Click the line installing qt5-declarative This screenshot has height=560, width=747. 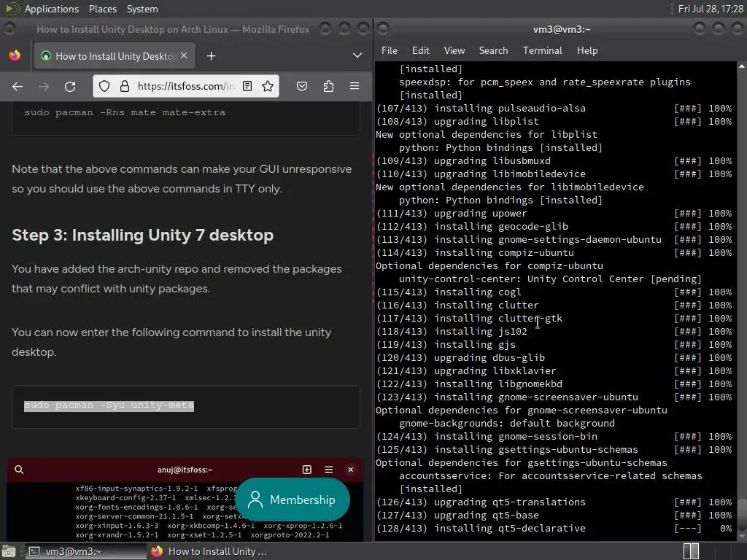pyautogui.click(x=554, y=529)
